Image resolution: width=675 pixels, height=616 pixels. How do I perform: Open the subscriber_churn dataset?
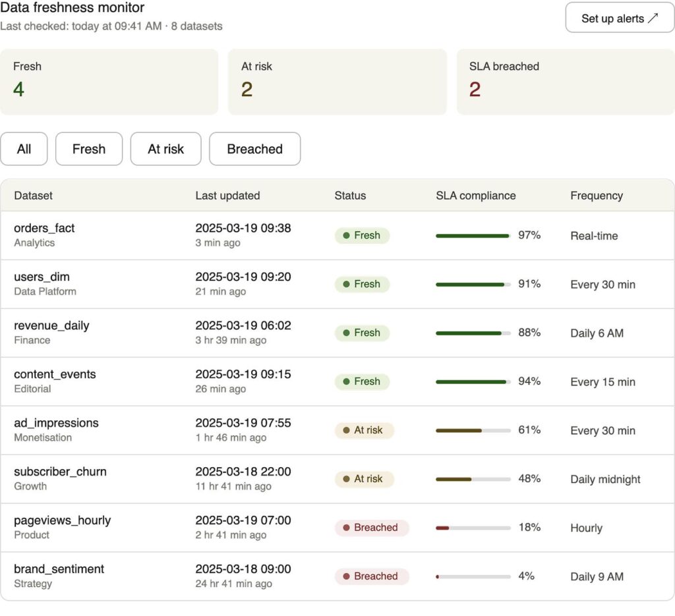[x=60, y=472]
